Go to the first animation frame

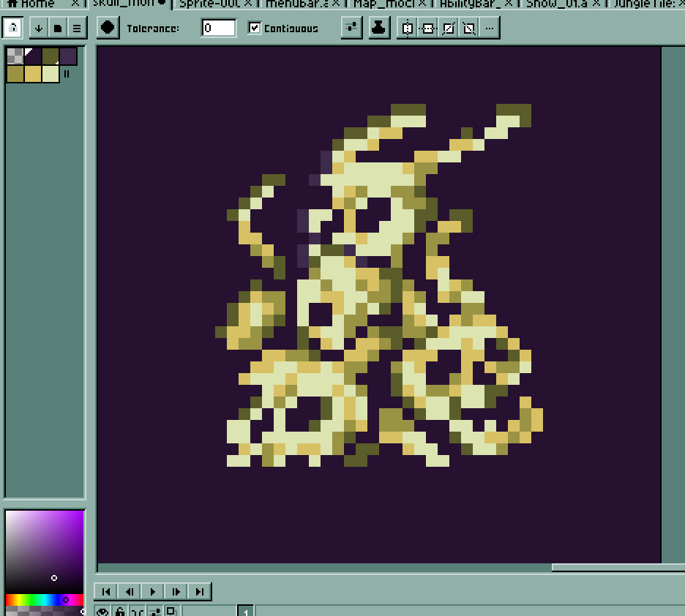(x=106, y=591)
